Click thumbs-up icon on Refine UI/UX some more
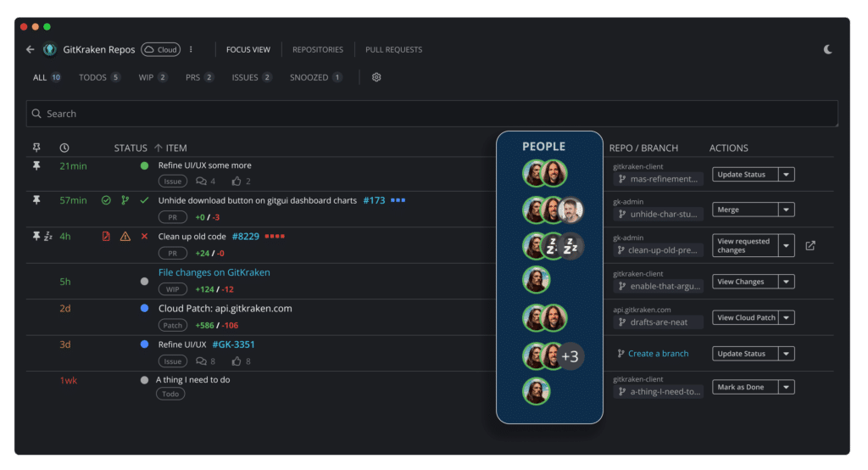Viewport: 868px width, 470px height. point(236,182)
